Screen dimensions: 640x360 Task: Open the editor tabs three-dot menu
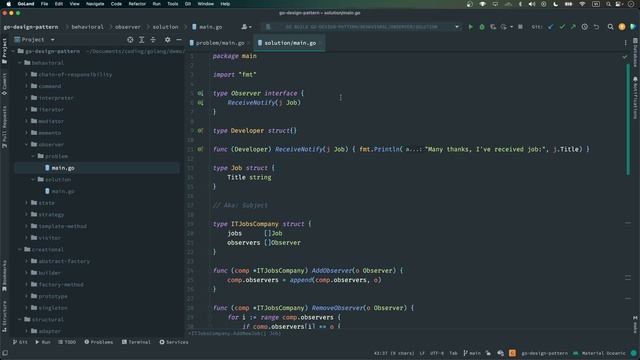625,43
